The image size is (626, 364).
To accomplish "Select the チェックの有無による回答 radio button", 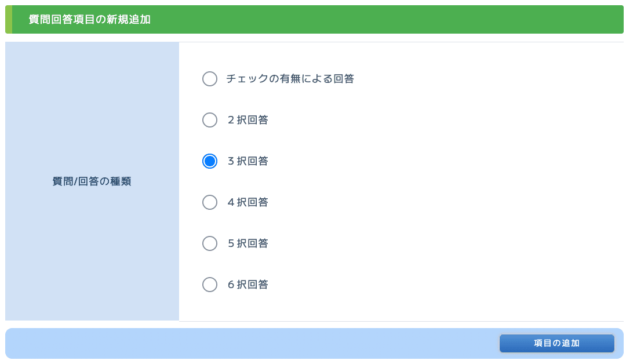I will (210, 79).
